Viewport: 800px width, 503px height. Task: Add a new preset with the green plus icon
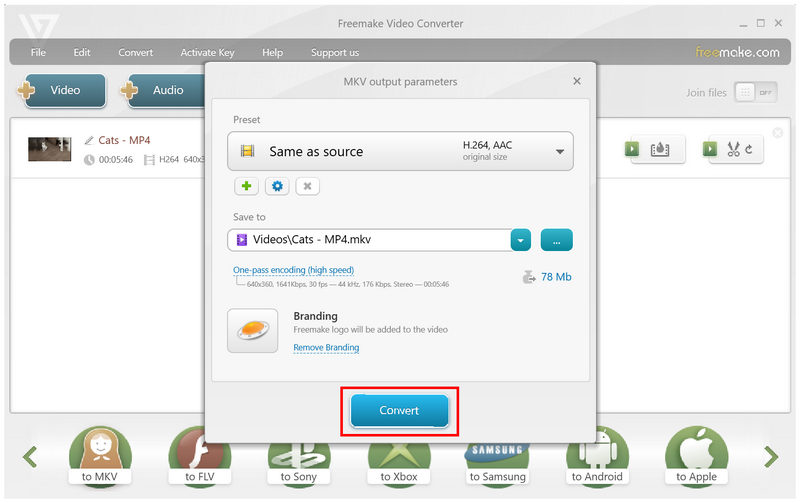(246, 186)
